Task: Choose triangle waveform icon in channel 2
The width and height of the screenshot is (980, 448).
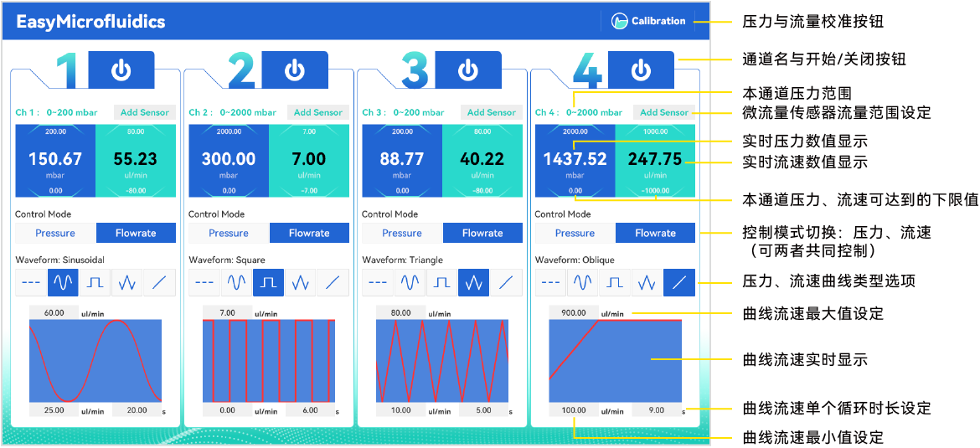Action: tap(301, 282)
